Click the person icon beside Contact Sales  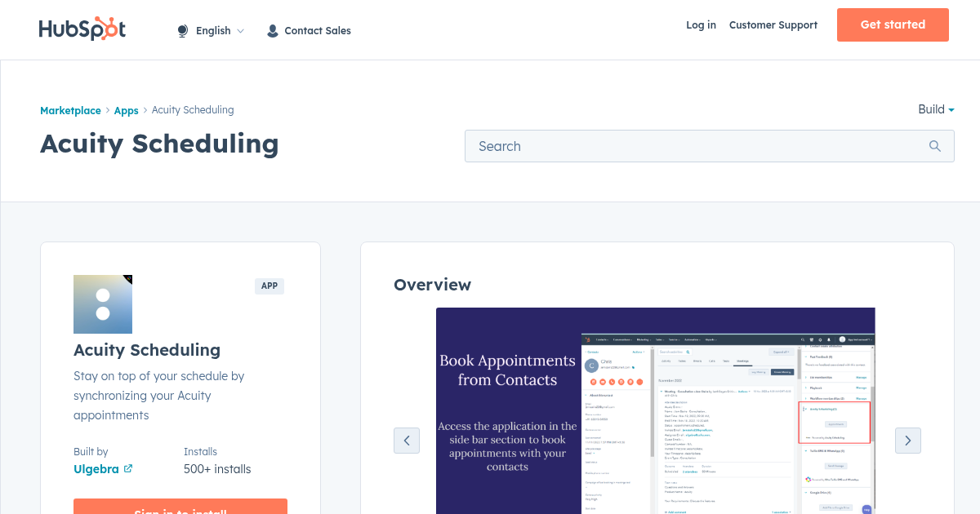click(273, 31)
